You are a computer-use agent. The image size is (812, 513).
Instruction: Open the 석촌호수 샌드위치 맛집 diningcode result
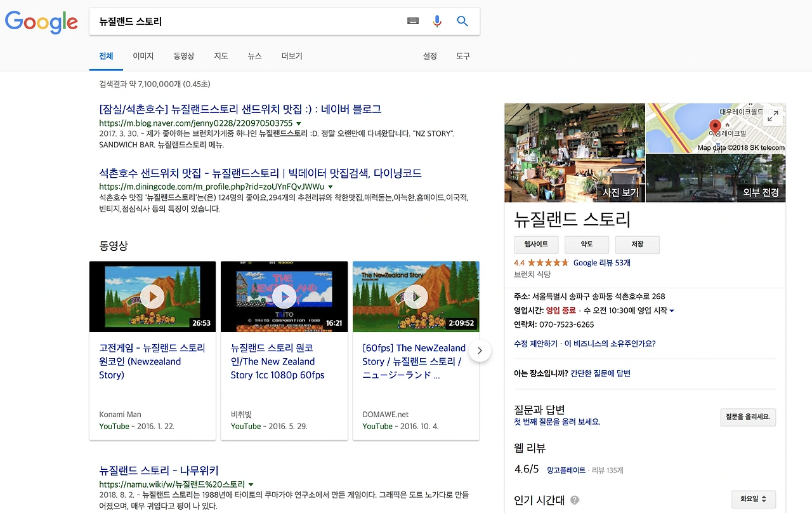click(x=260, y=173)
